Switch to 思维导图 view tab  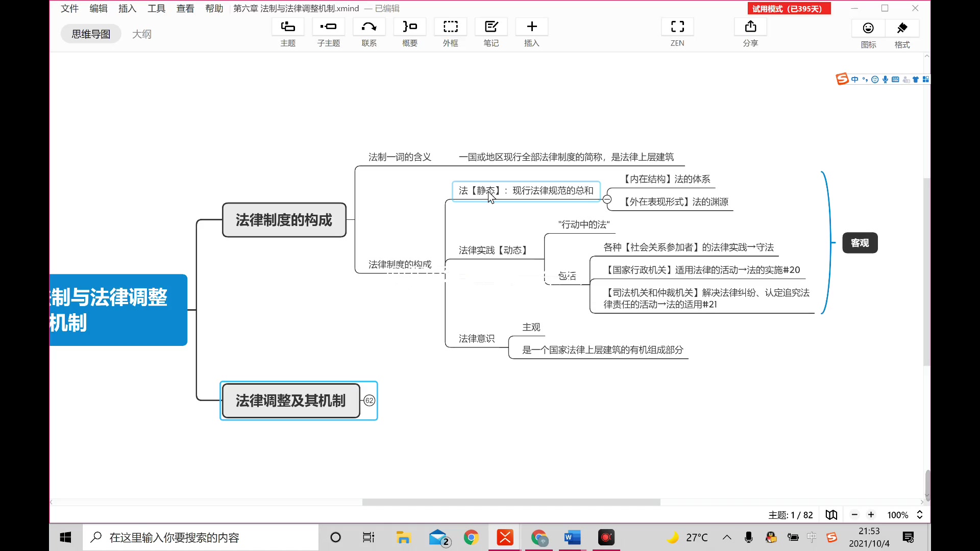point(91,34)
